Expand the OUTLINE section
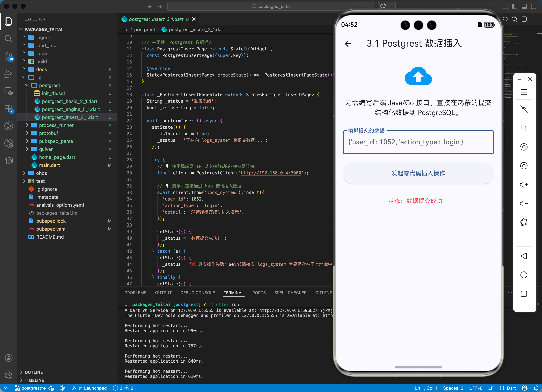 click(34, 372)
